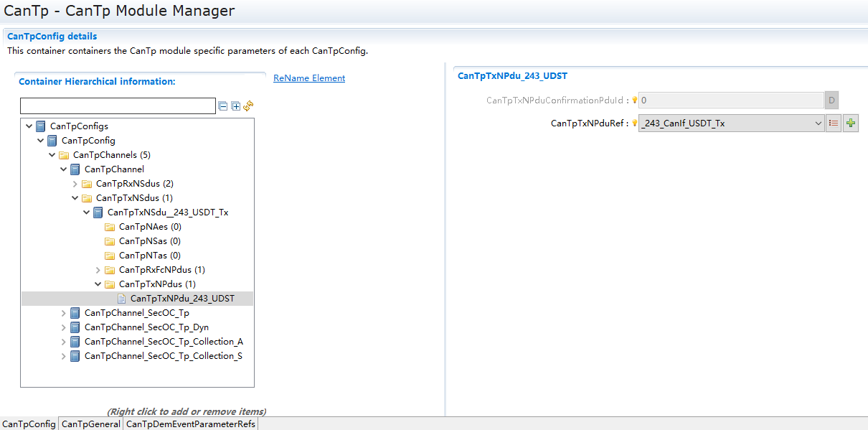The width and height of the screenshot is (868, 430).
Task: Click the expand all tree icon
Action: (x=235, y=106)
